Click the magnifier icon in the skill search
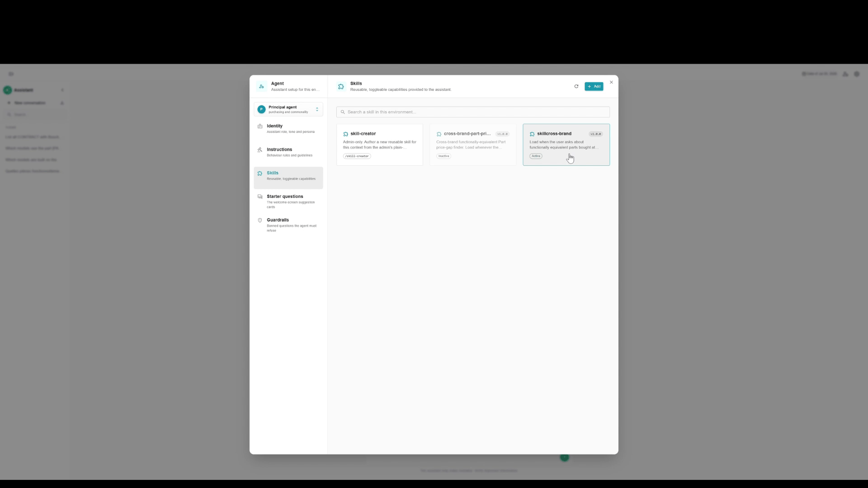Screen dimensions: 868x488 click(343, 112)
